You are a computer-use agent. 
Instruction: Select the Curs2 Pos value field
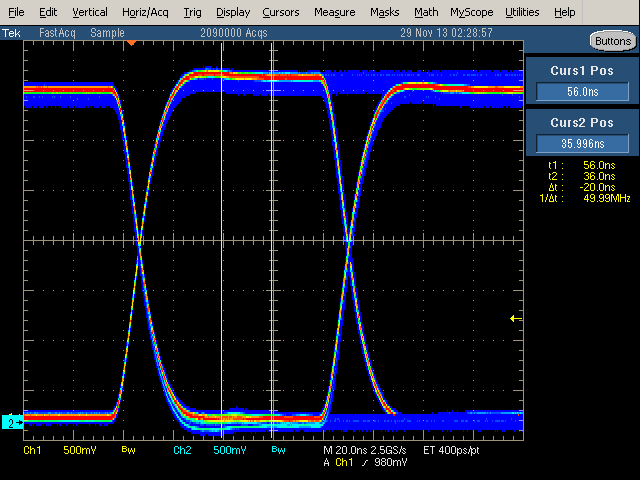582,143
